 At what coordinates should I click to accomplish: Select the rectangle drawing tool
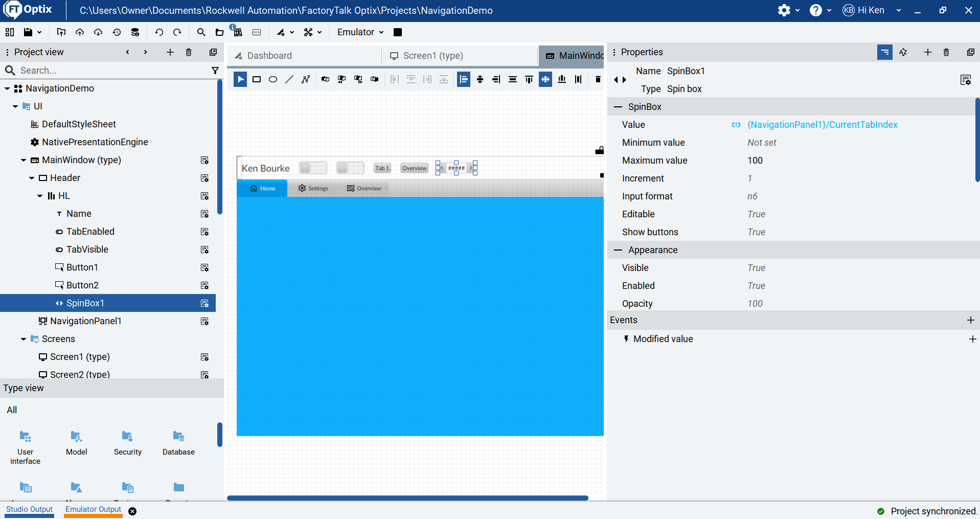pos(257,79)
